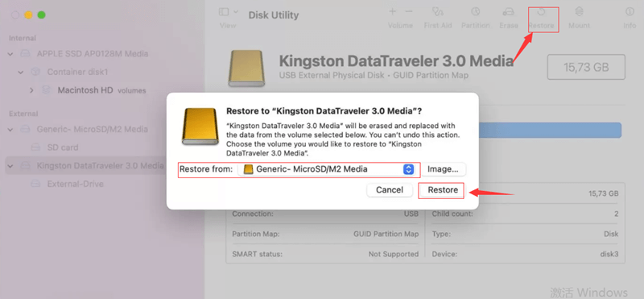Select SD card in sidebar
Screen dimensions: 644x299
[x=63, y=147]
